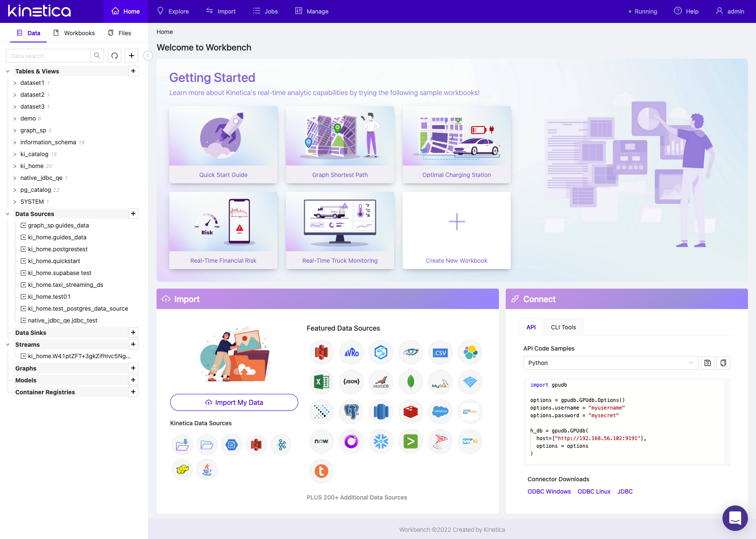Download the ODBC Windows connector
The width and height of the screenshot is (756, 539).
coord(549,491)
